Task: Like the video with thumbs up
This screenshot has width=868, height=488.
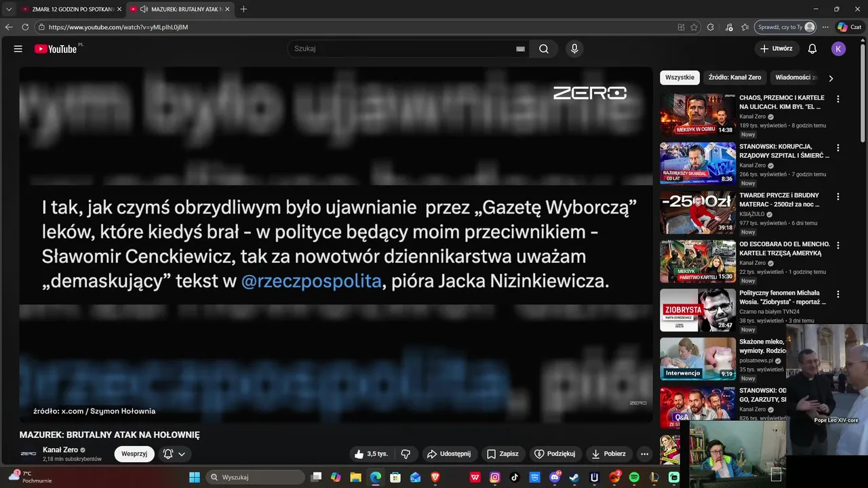Action: [371, 454]
